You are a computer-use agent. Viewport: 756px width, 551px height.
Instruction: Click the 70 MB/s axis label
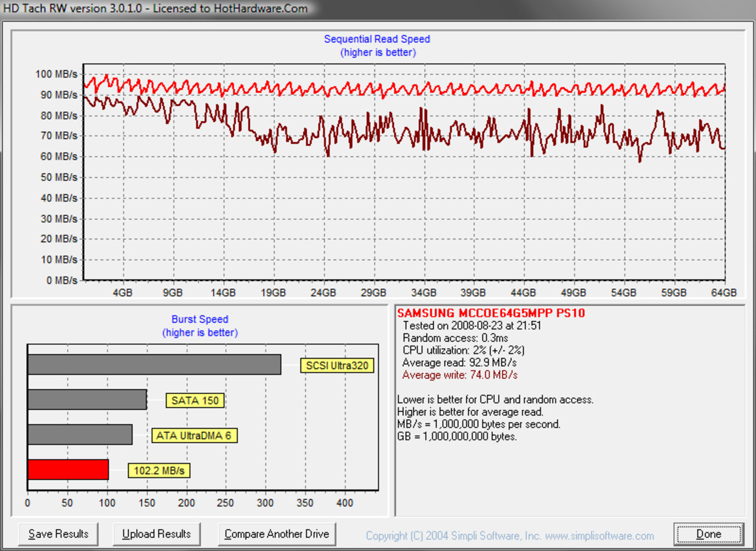click(x=59, y=136)
